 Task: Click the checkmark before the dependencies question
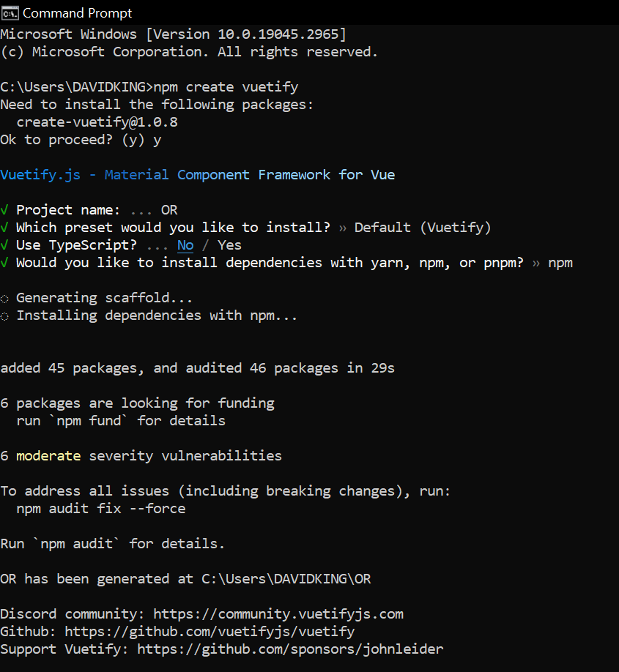coord(4,263)
